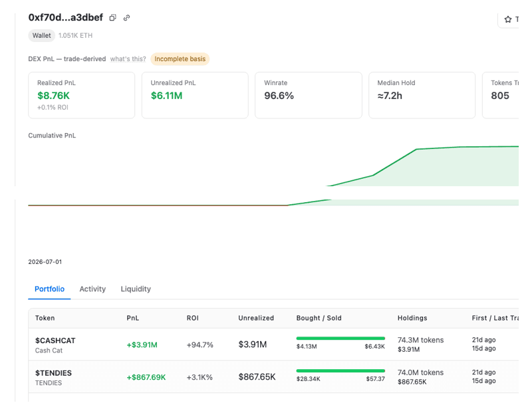Image resolution: width=532 pixels, height=415 pixels.
Task: Open the "what's this?" explanation link
Action: tap(128, 59)
